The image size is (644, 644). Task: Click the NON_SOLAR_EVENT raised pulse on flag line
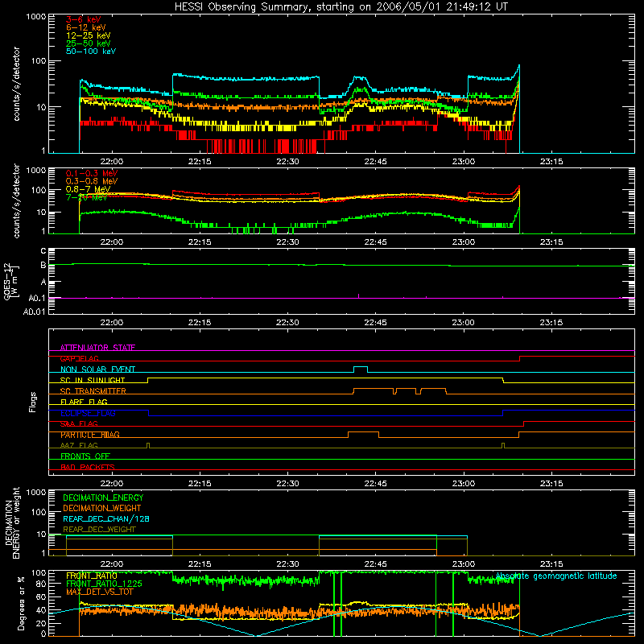[x=361, y=369]
